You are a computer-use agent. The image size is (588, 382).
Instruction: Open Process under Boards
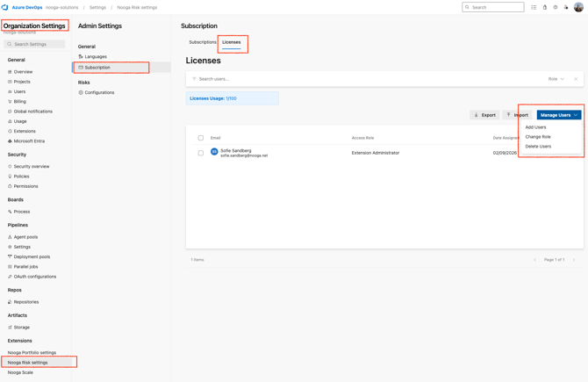pos(22,212)
